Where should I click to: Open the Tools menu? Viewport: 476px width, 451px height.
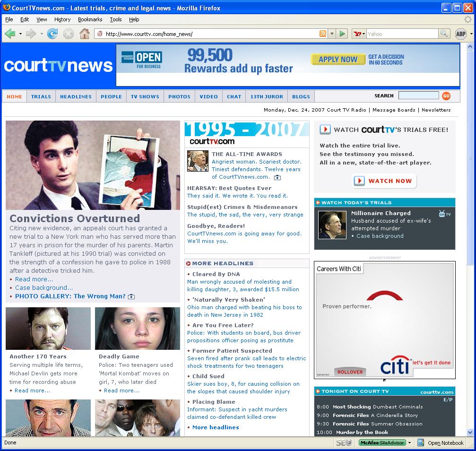click(x=116, y=19)
